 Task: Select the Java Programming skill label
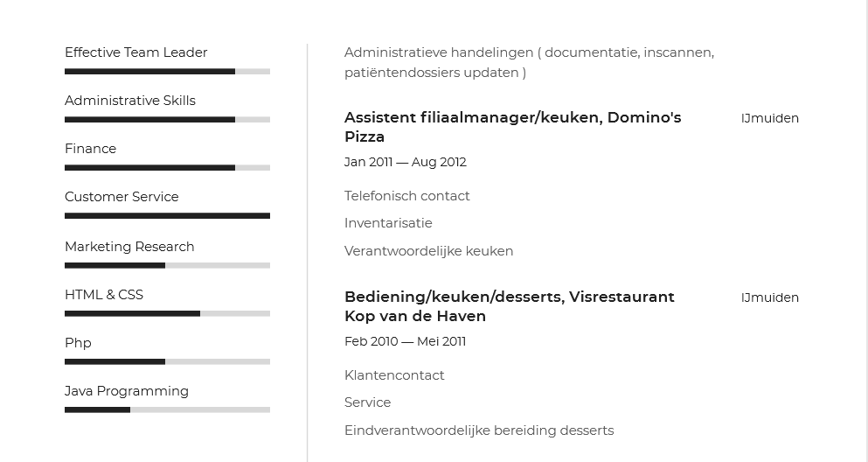(127, 391)
